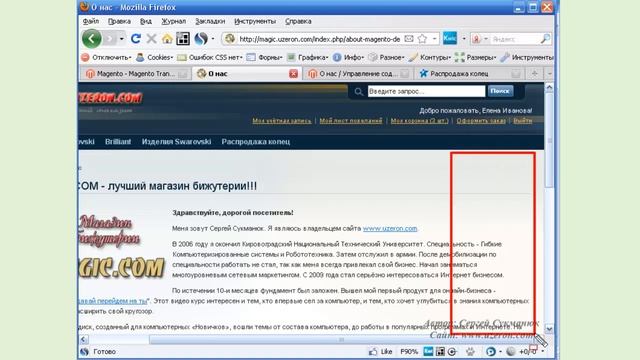Viewport: 640px width, 360px height.
Task: Expand the Отключить developer toolbar menu
Action: click(106, 58)
